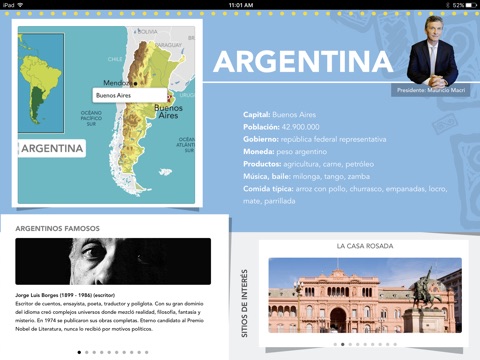Tap the Malvinas islands on the map
The image size is (480, 360).
point(165,172)
